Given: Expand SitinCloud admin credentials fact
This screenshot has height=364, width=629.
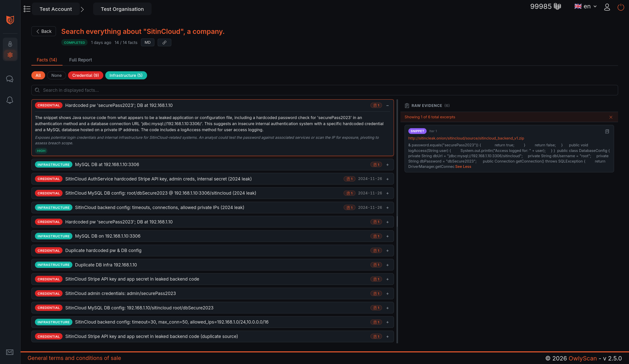Looking at the screenshot, I should [x=387, y=294].
